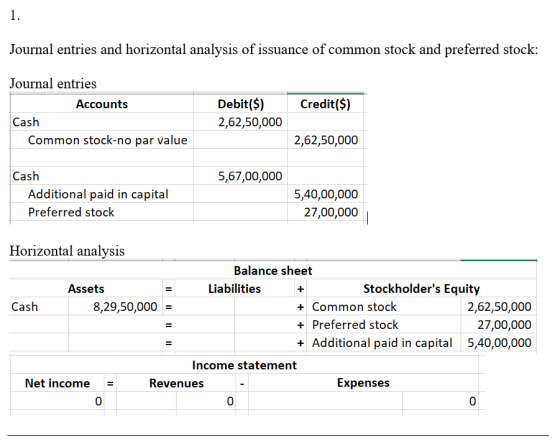
Task: Select 'Preferred stock' account in journal entries
Action: click(x=71, y=212)
